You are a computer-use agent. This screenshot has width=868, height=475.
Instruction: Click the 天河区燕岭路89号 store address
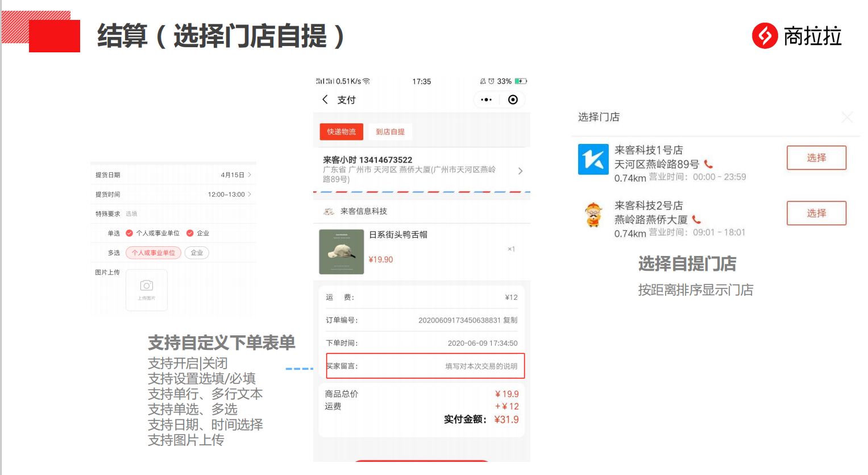coord(657,164)
